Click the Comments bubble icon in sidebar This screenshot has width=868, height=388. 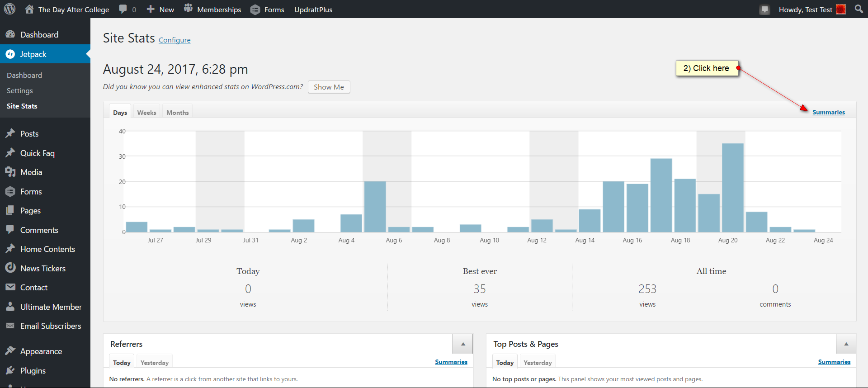(10, 229)
